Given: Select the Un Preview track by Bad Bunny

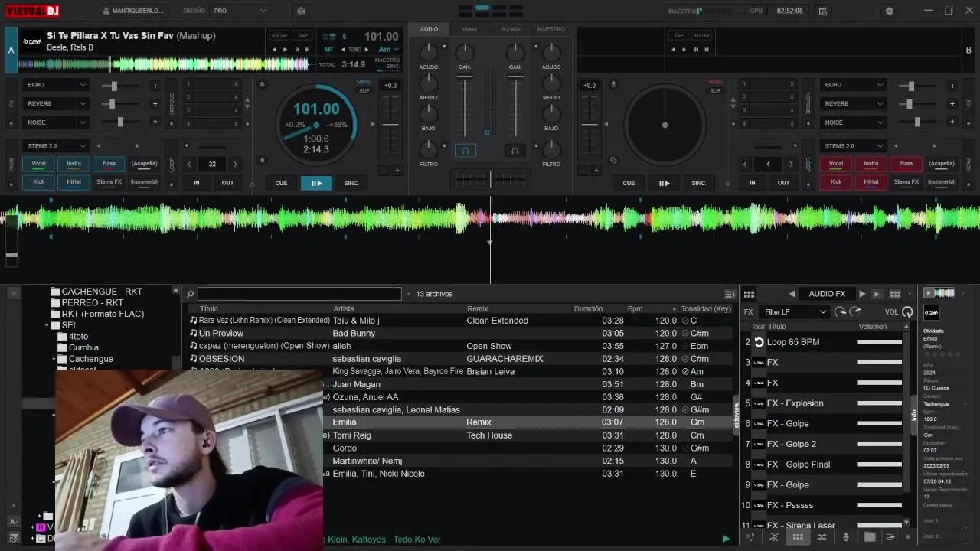Looking at the screenshot, I should click(x=459, y=334).
